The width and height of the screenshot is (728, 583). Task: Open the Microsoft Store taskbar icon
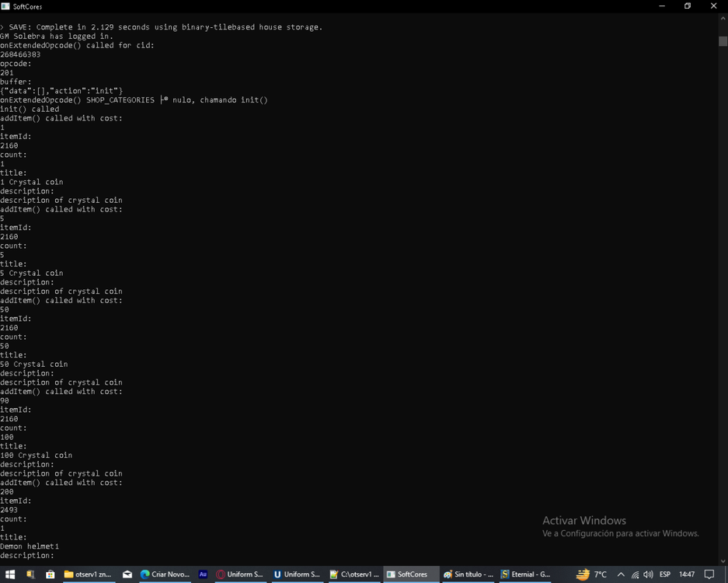(50, 574)
